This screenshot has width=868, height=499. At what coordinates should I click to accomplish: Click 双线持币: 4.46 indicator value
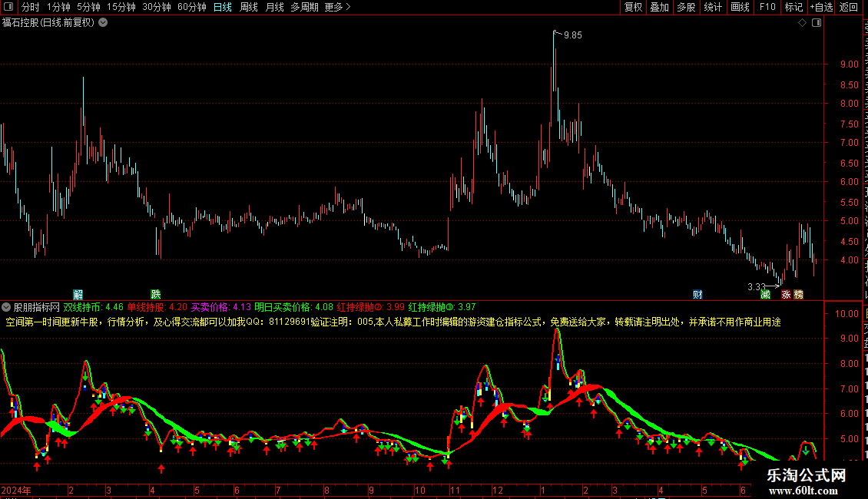click(94, 307)
